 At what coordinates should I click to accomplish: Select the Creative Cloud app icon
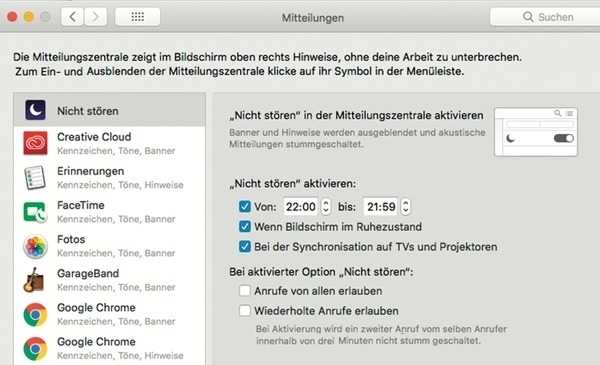point(36,143)
